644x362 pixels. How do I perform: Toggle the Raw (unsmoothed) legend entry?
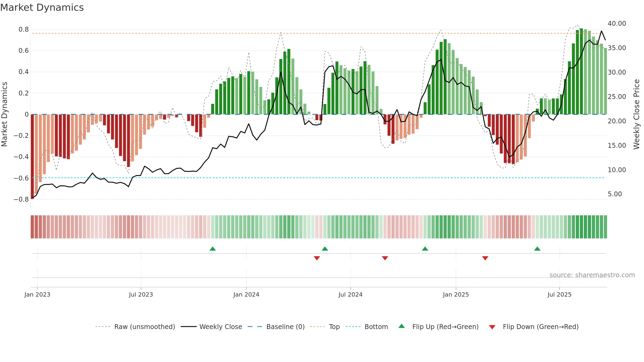(135, 327)
